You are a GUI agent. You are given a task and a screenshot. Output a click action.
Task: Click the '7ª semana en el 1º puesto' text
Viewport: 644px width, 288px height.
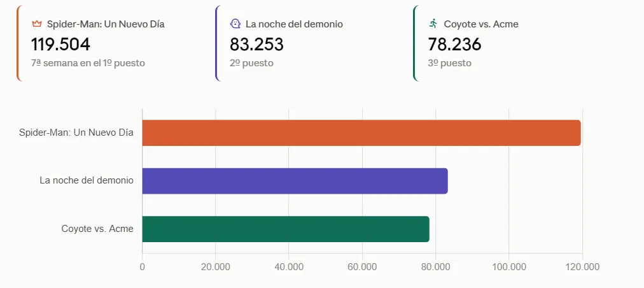coord(88,63)
